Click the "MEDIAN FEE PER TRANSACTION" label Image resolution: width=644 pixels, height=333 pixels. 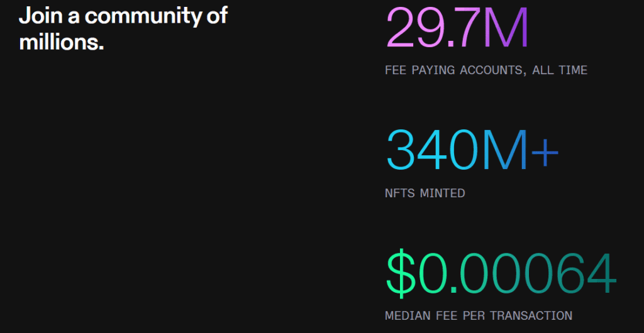click(478, 315)
